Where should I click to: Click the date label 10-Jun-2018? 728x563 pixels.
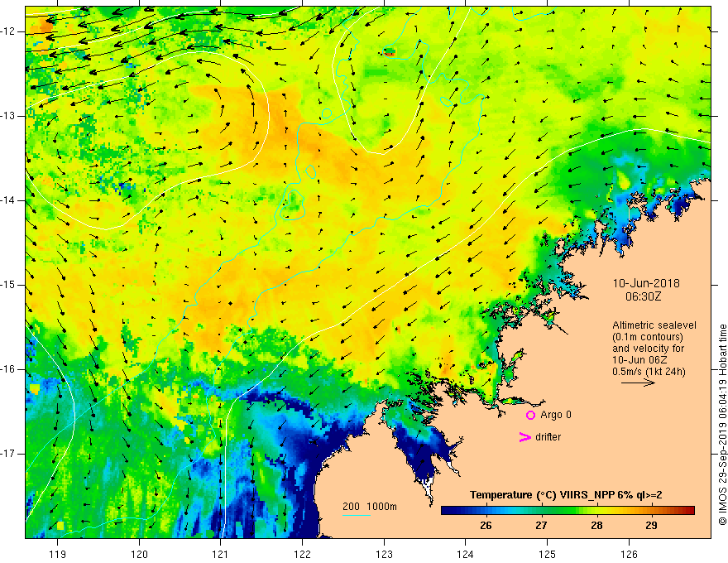(x=646, y=283)
